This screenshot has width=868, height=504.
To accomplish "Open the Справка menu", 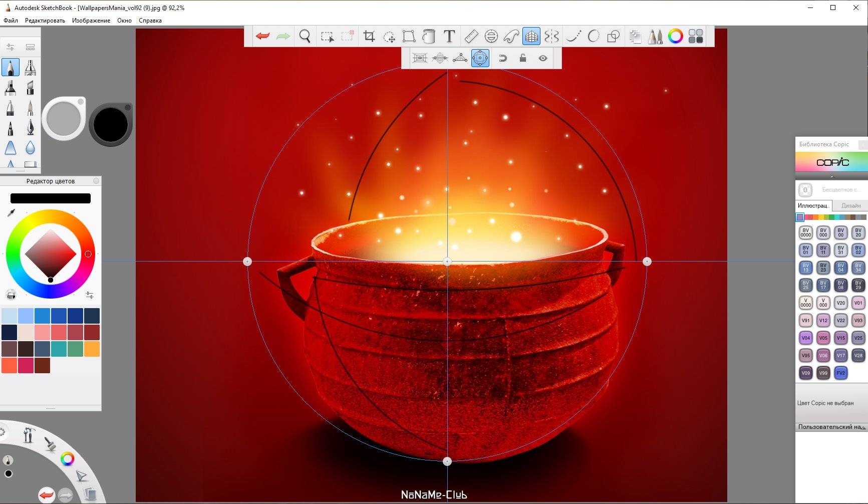I will (150, 21).
